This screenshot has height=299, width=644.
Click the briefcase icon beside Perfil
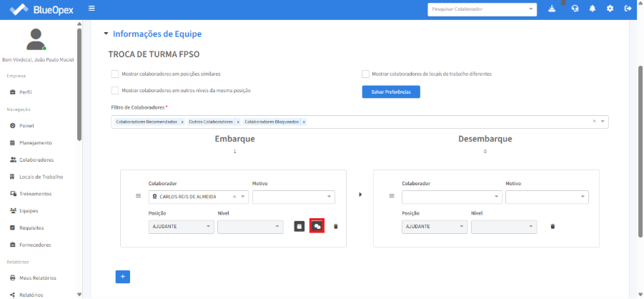pos(12,92)
